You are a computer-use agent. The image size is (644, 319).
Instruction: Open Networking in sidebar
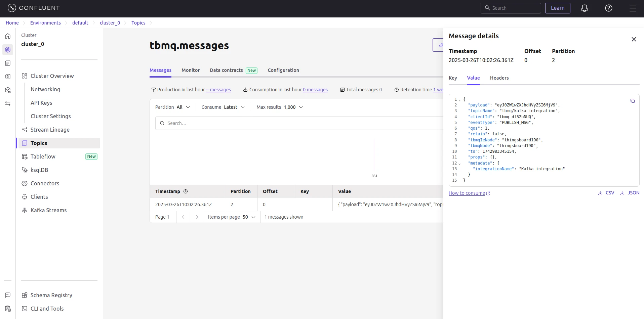coord(45,89)
